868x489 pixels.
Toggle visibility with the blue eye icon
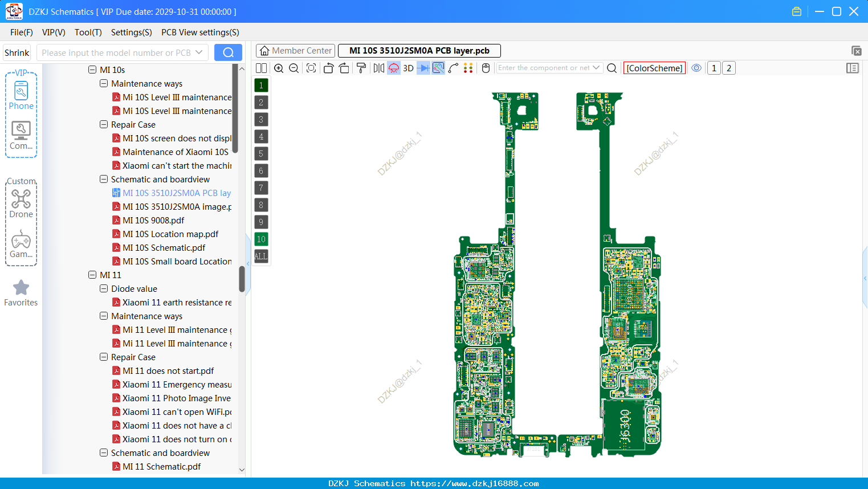coord(696,68)
